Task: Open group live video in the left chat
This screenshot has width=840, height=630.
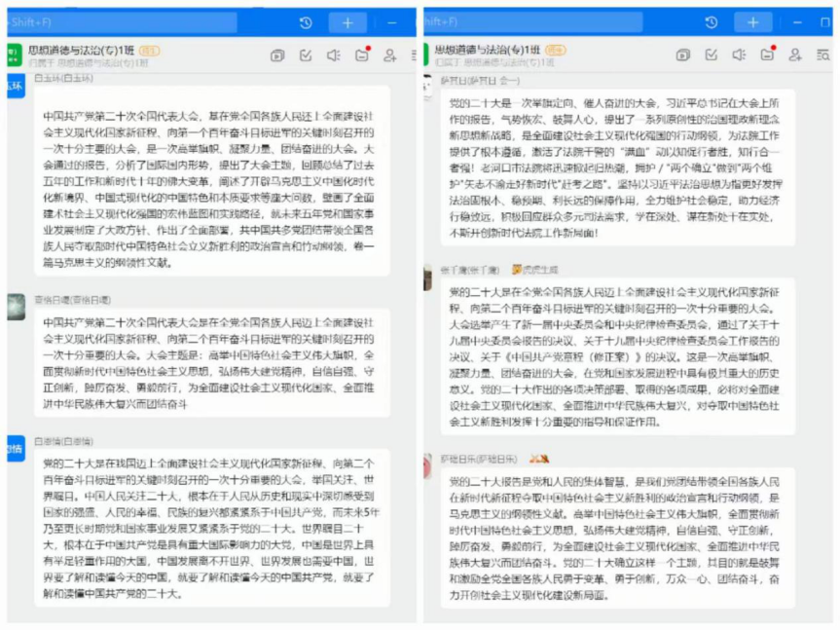Action: click(277, 56)
